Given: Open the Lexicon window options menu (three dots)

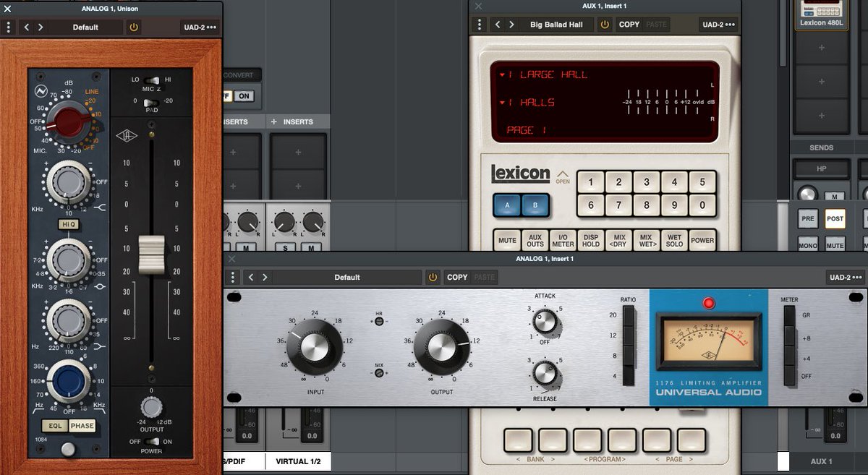Looking at the screenshot, I should coord(478,24).
